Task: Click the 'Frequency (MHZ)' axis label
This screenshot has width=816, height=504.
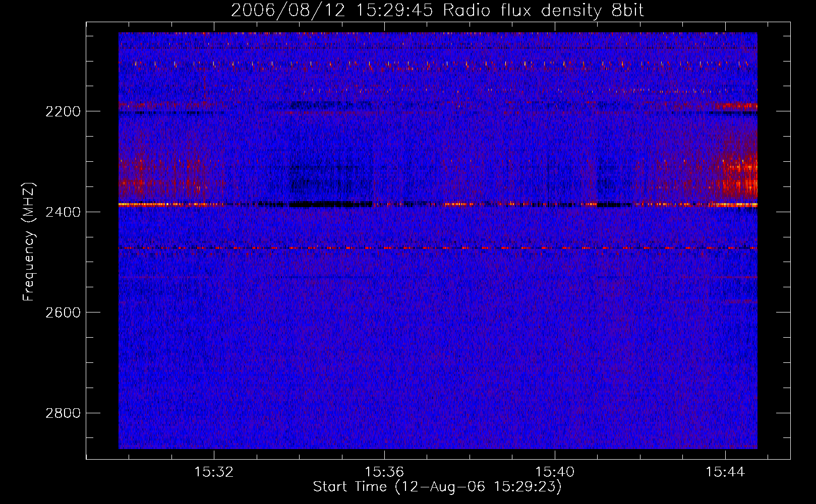Action: 29,242
